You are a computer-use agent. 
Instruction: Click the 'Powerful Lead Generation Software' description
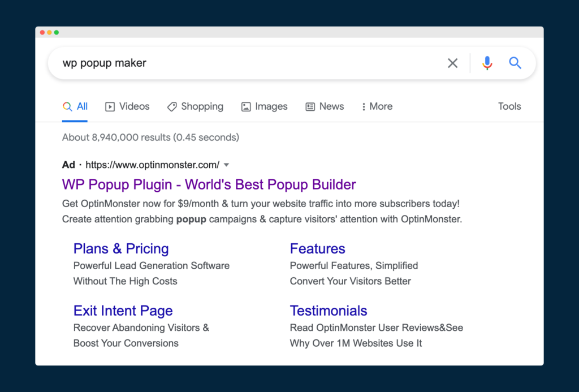tap(152, 266)
